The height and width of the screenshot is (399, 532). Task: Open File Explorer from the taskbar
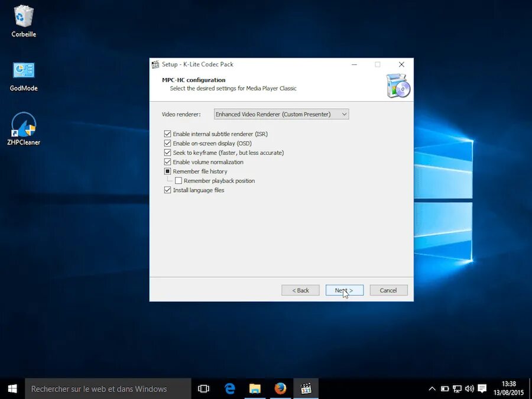[x=255, y=389]
